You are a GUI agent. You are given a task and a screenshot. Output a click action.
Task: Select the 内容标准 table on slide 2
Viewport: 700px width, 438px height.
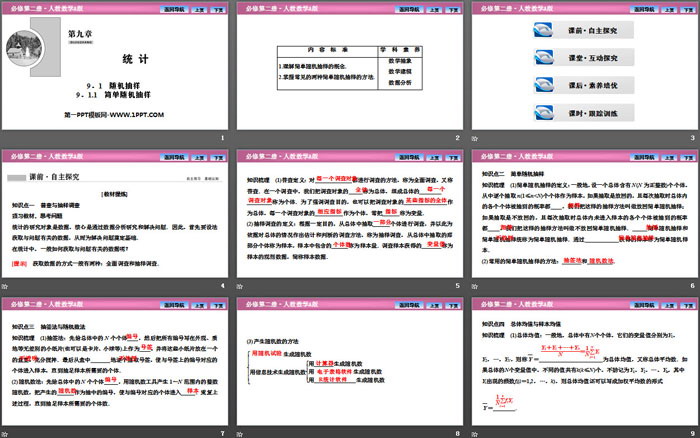point(349,65)
